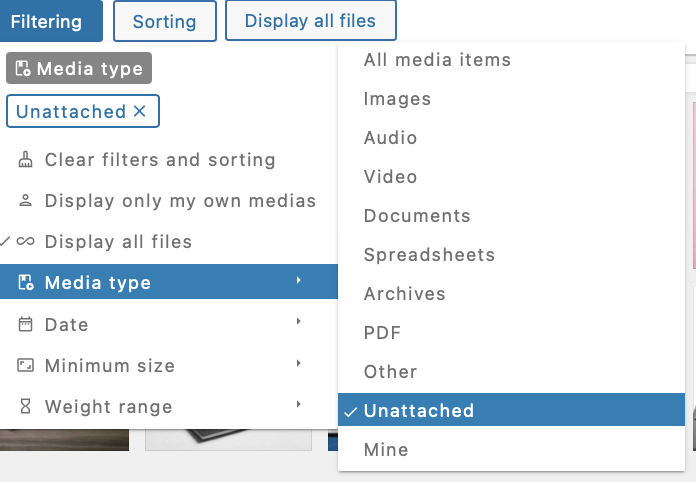Click the broom icon for clearing filters
The height and width of the screenshot is (482, 696).
[25, 160]
